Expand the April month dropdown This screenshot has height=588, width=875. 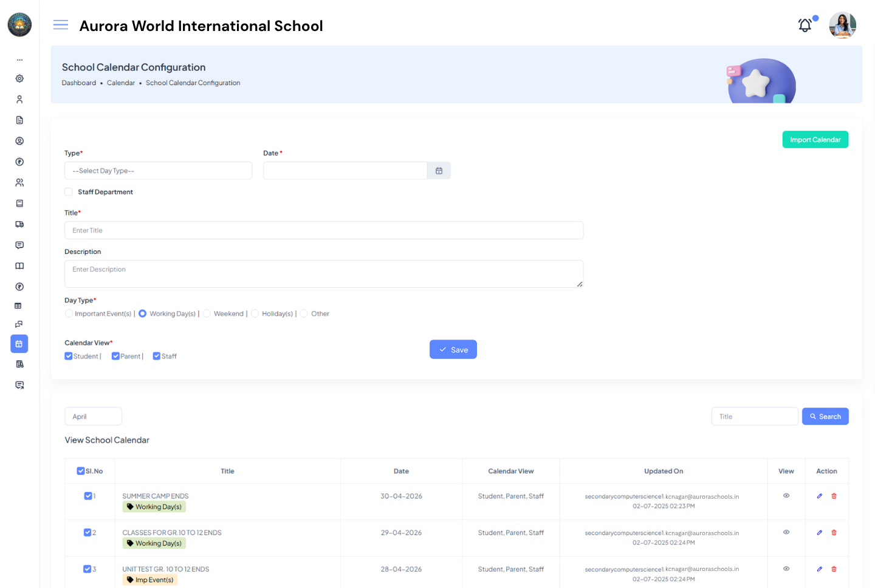coord(93,417)
